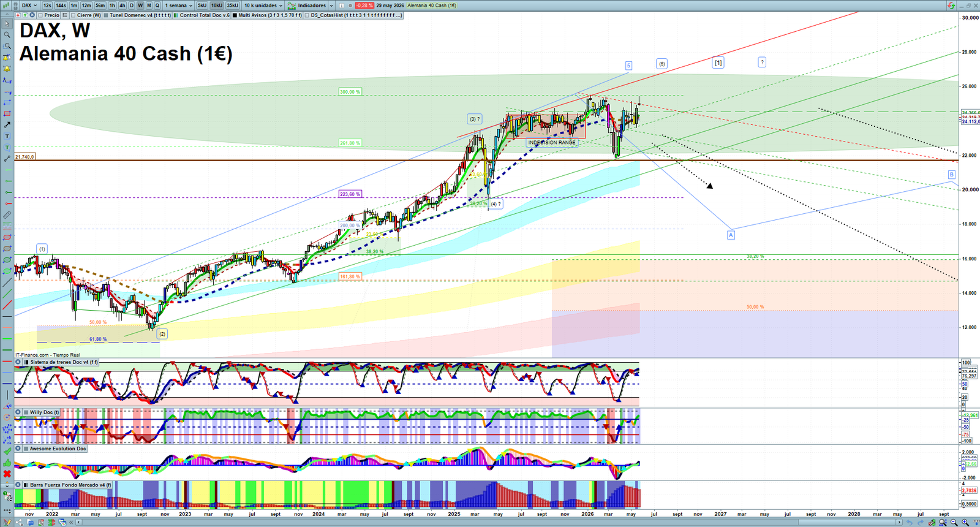Close the Willy Doc indicator panel
The image size is (980, 527).
(x=18, y=412)
